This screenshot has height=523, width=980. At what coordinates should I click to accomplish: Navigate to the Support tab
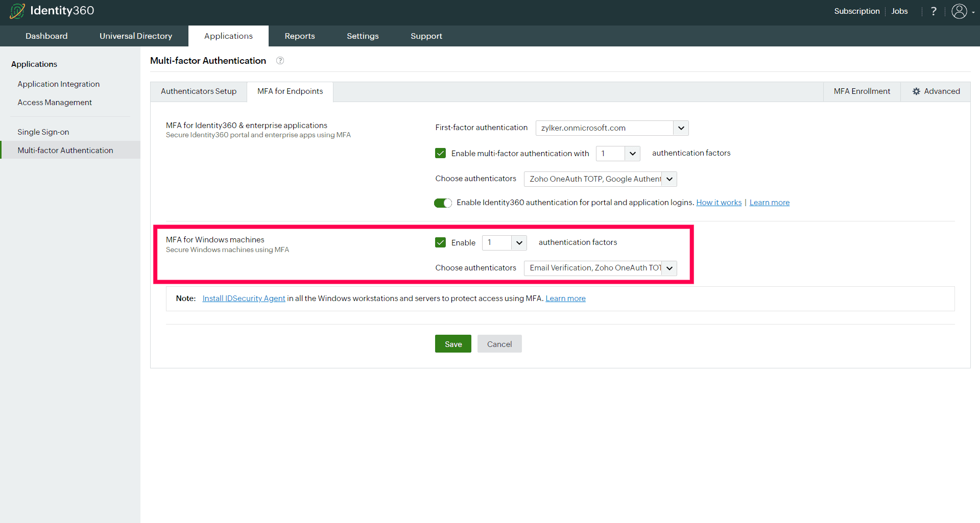tap(426, 36)
